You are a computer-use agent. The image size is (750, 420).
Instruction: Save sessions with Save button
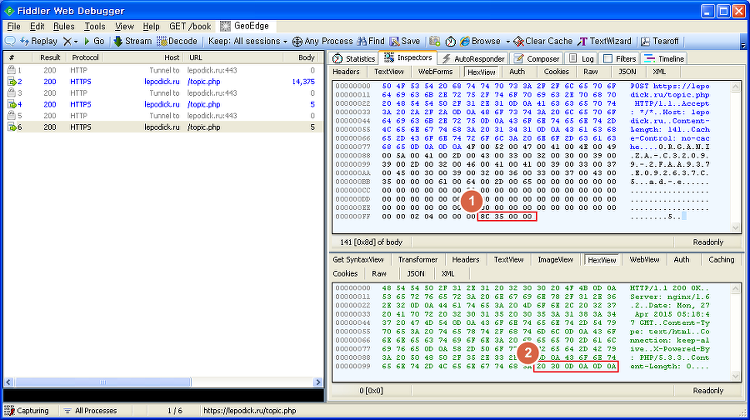coord(405,41)
